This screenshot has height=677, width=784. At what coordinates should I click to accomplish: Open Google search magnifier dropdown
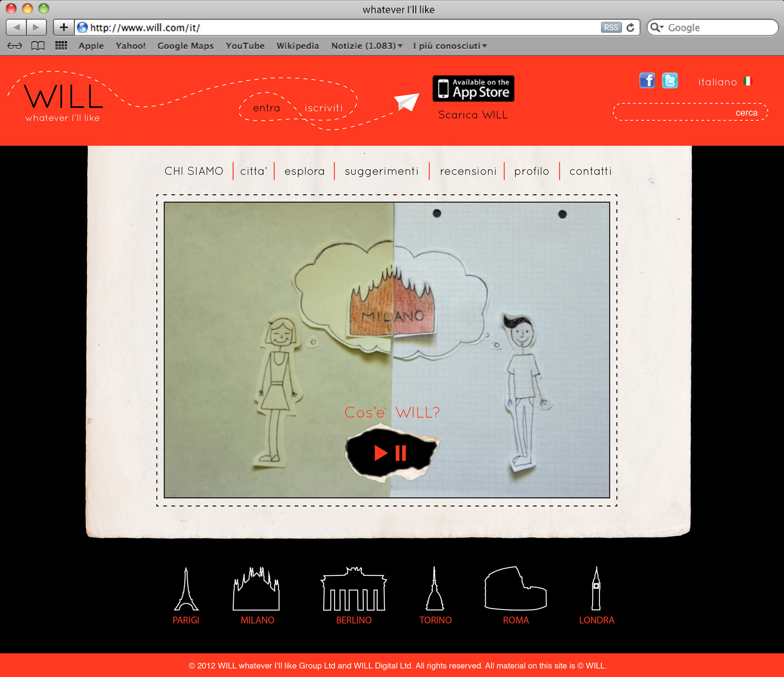pos(657,27)
